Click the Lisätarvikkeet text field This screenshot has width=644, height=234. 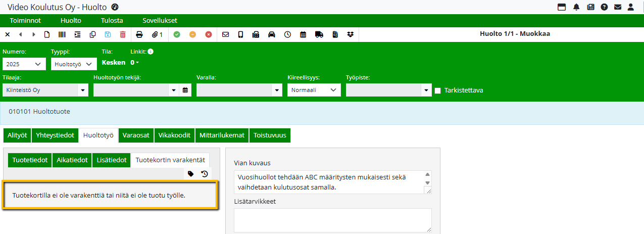click(x=332, y=220)
